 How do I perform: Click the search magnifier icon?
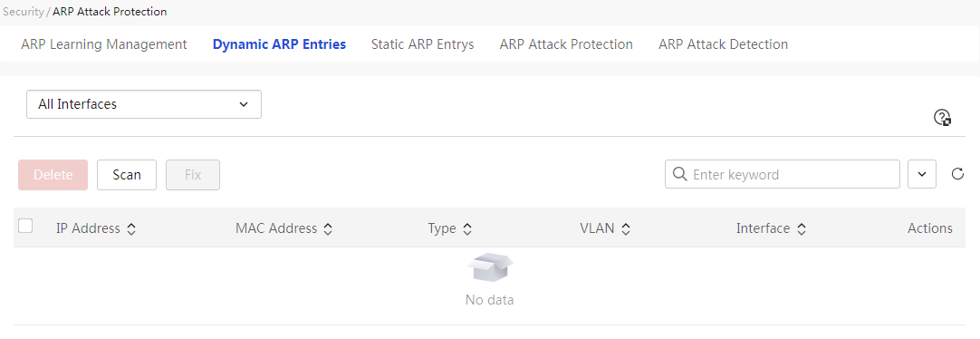679,174
